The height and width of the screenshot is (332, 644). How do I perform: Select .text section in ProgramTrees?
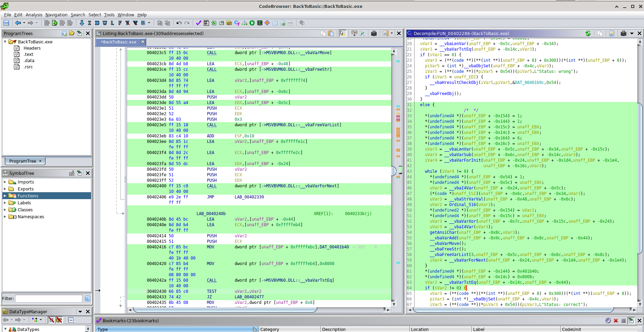28,54
